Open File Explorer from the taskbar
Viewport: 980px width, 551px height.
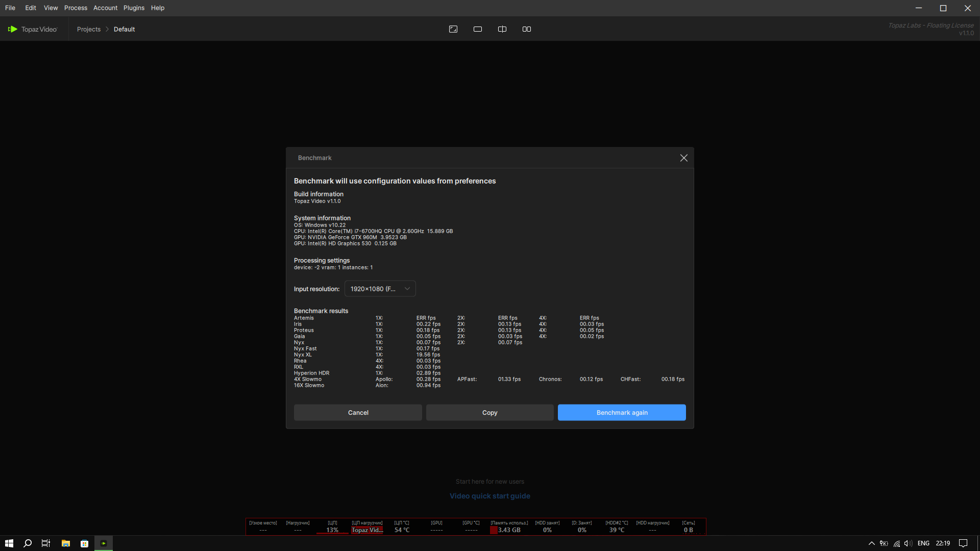click(65, 543)
